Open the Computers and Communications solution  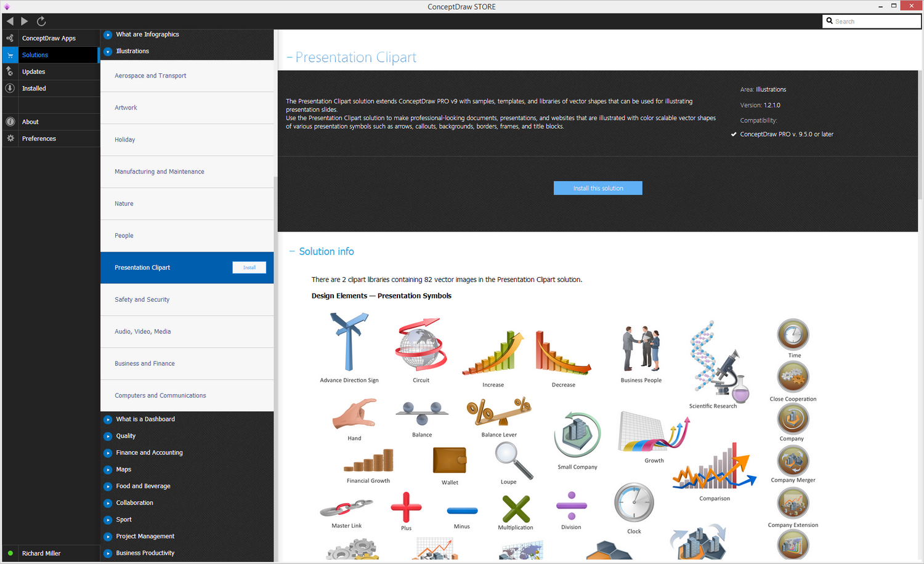pos(187,396)
